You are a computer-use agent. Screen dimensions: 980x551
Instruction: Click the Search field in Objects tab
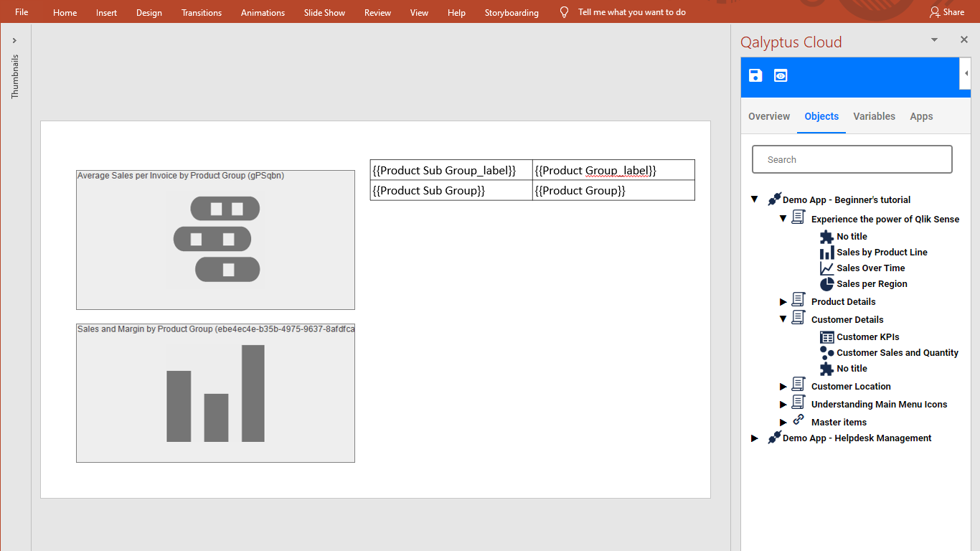(852, 160)
